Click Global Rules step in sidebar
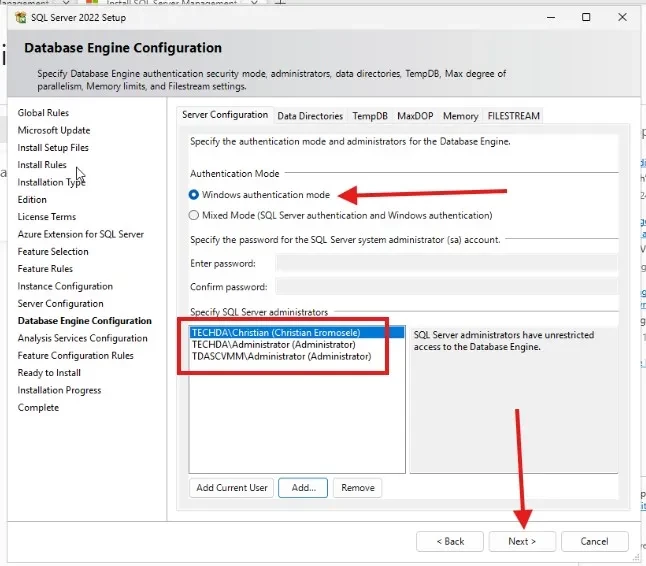646x566 pixels. (43, 113)
